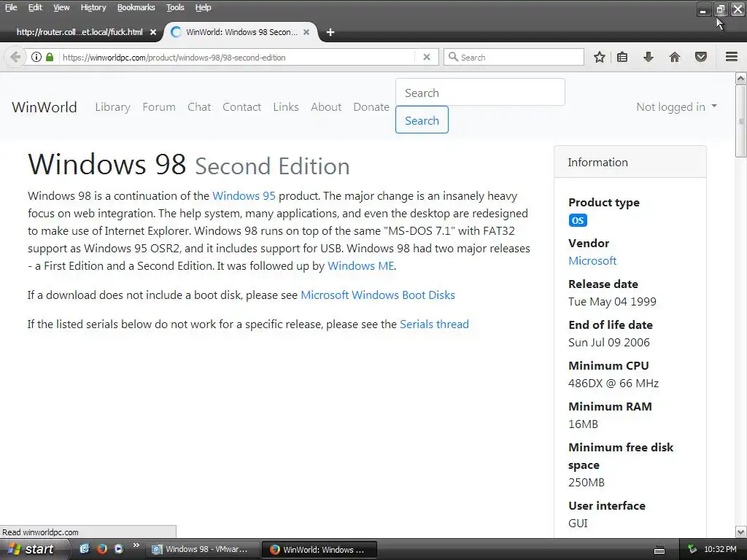
Task: Launch Internet Explorer from quick launch
Action: 85,548
